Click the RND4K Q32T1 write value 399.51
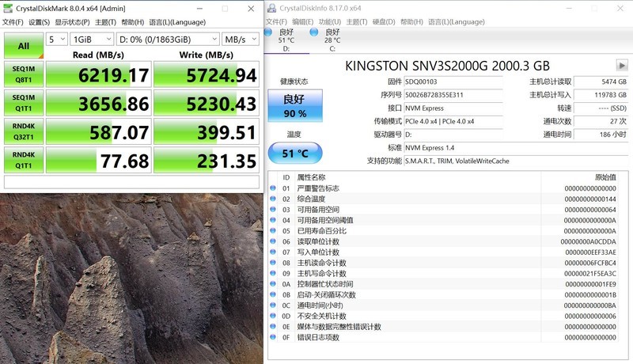The image size is (633, 364). (207, 131)
